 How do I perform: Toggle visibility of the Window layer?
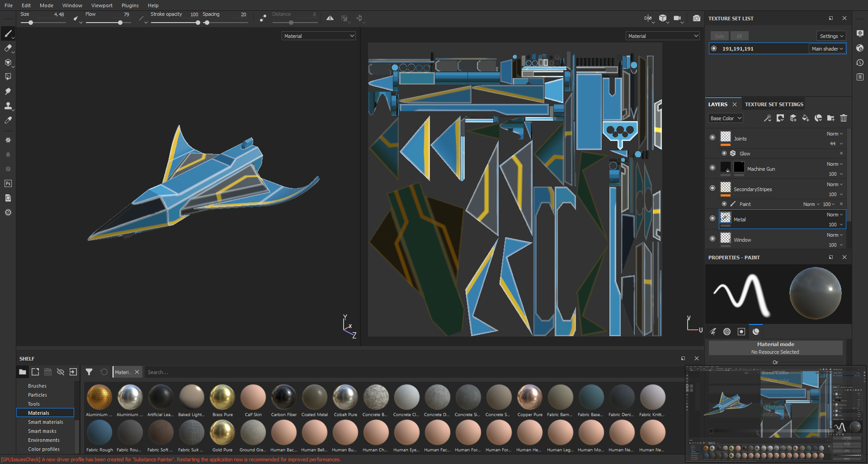coord(712,239)
